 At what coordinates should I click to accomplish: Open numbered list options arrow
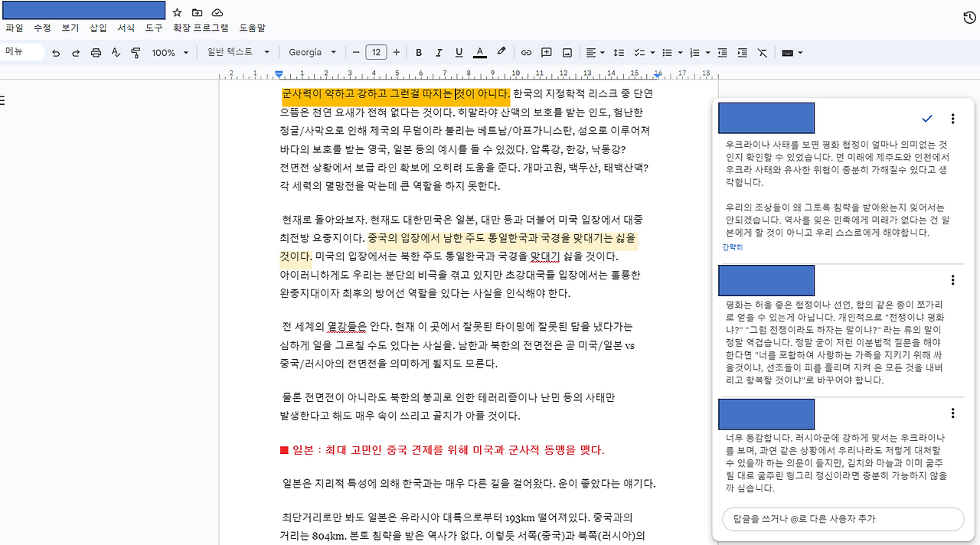click(707, 53)
